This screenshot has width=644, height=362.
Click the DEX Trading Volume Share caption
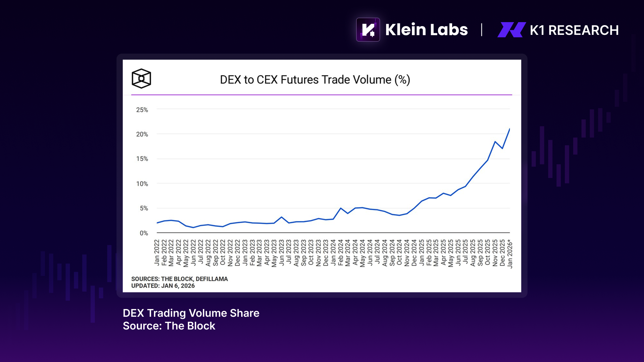[191, 313]
